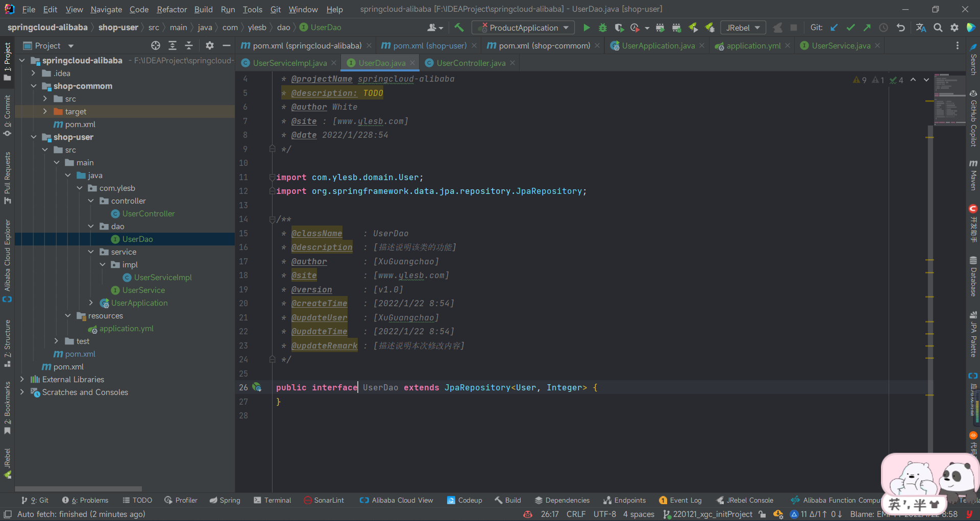Toggle the Project tool window sidebar tab
Image resolution: width=980 pixels, height=521 pixels.
(7, 61)
